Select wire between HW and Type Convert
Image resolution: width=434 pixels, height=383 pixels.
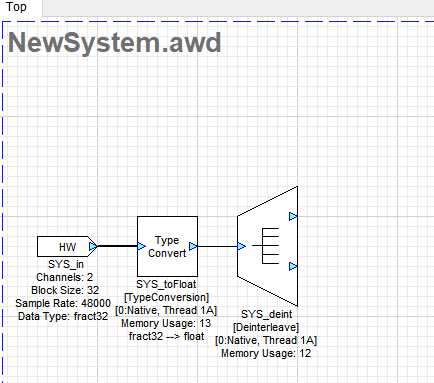coord(117,246)
